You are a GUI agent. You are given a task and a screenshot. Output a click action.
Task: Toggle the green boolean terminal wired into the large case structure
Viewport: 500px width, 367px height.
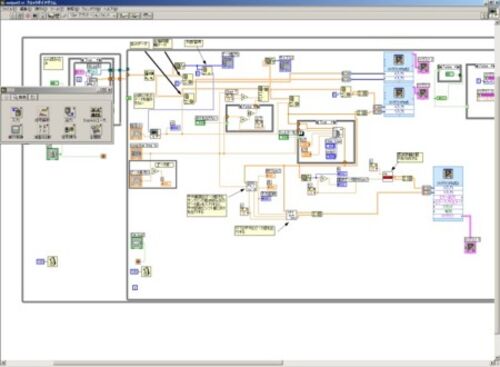tap(283, 137)
